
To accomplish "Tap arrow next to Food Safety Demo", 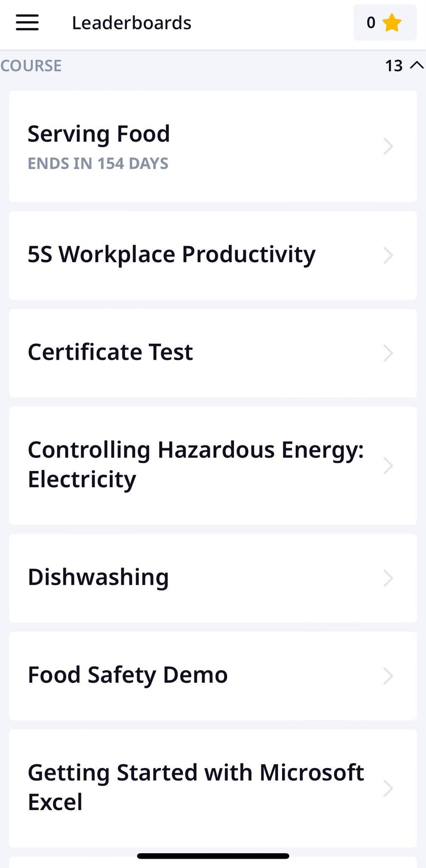I will (388, 676).
